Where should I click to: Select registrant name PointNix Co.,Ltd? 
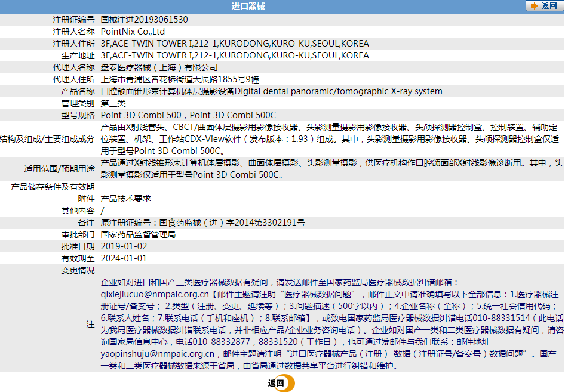point(133,32)
